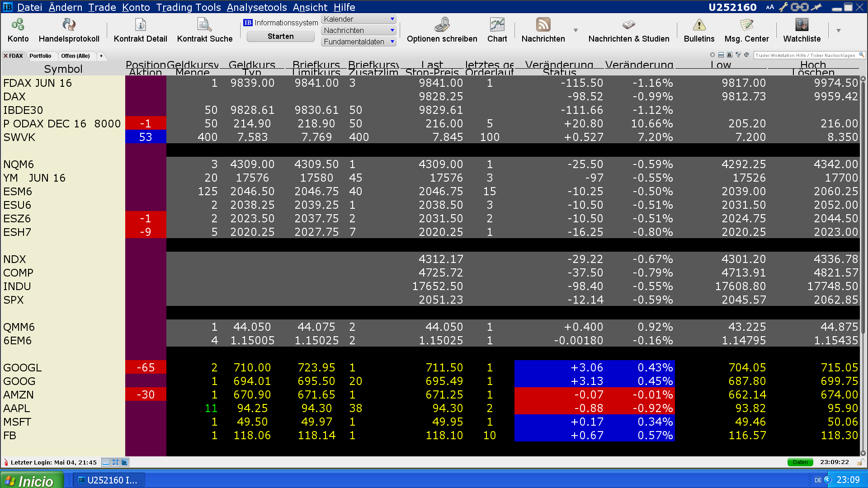Open the Bulletins warning icon
This screenshot has height=488, width=868.
pos(699,25)
